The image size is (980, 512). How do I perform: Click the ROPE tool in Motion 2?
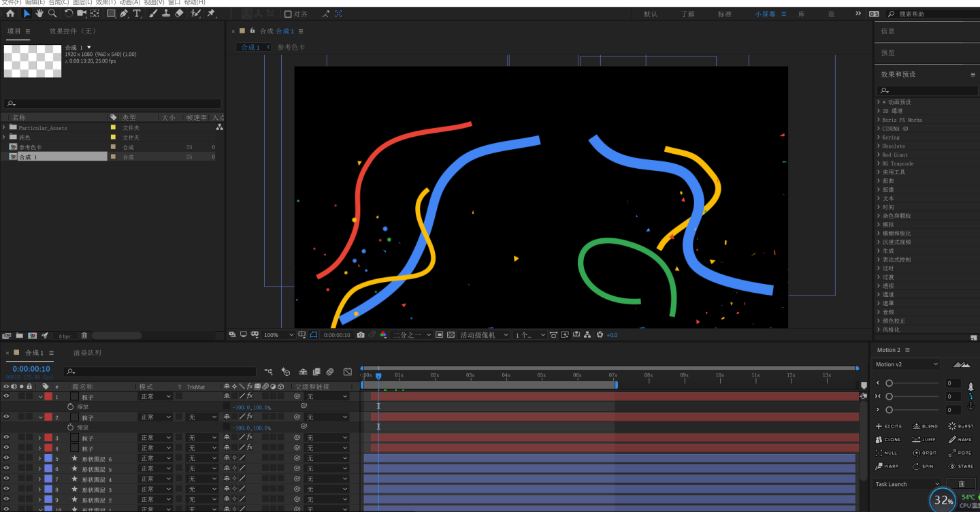[x=960, y=453]
